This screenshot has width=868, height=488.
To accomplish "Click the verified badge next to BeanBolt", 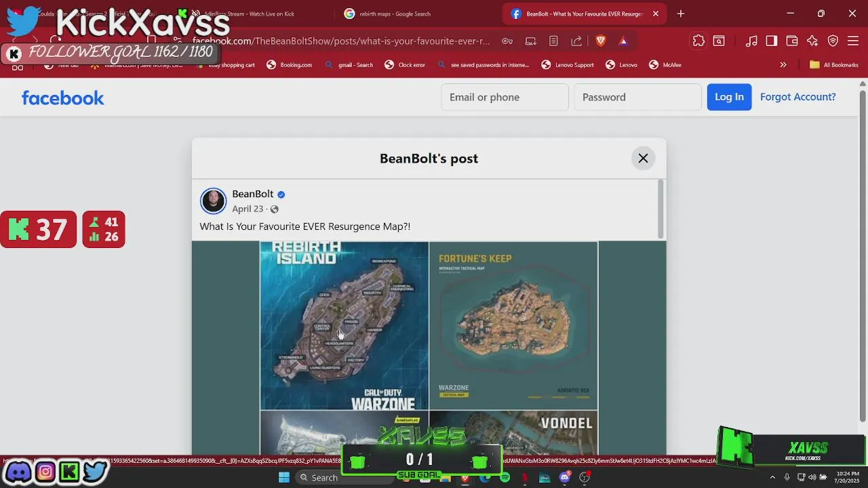I will click(x=281, y=195).
